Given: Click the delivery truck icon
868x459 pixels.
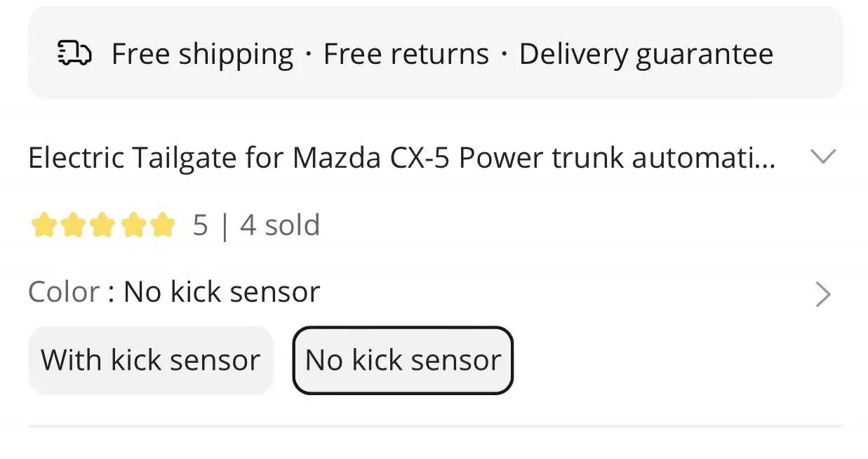Looking at the screenshot, I should [74, 53].
